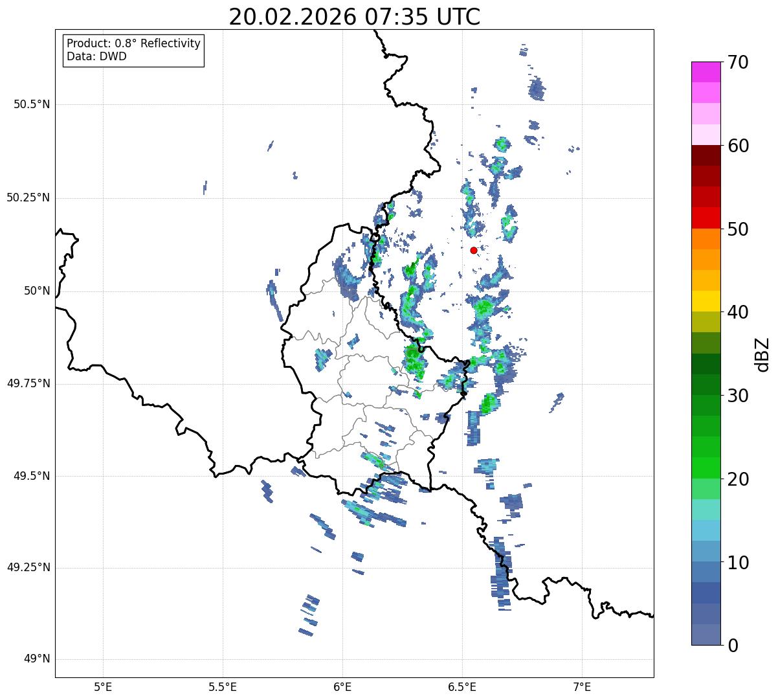This screenshot has width=778, height=700.
Task: Select the yellow colorbar swatch above 40
Action: pos(706,302)
